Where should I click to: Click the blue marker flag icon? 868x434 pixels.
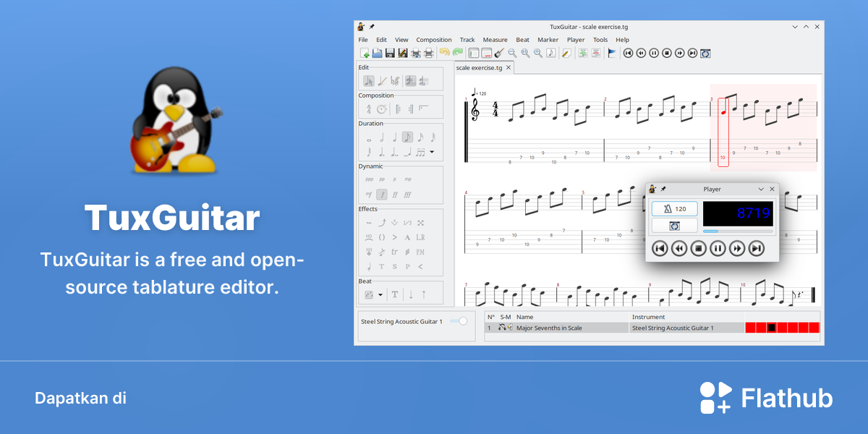(612, 53)
